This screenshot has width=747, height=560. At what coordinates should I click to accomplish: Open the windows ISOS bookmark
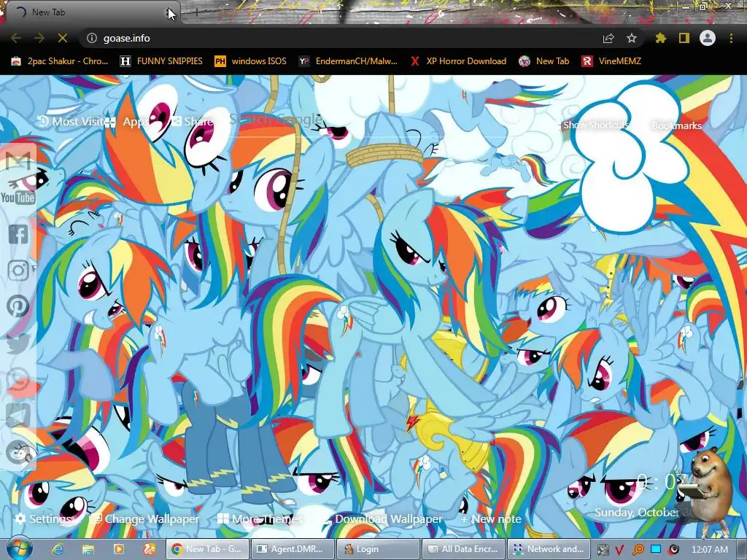tap(251, 61)
